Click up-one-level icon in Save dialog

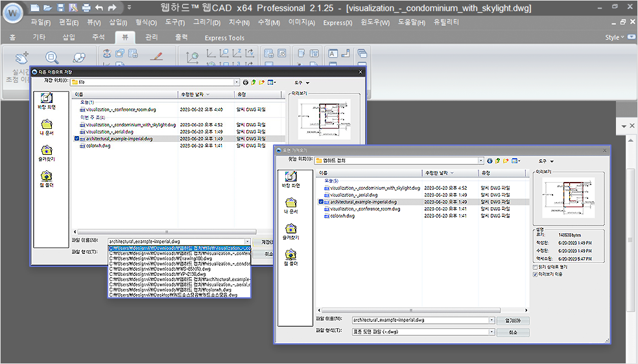(x=254, y=82)
